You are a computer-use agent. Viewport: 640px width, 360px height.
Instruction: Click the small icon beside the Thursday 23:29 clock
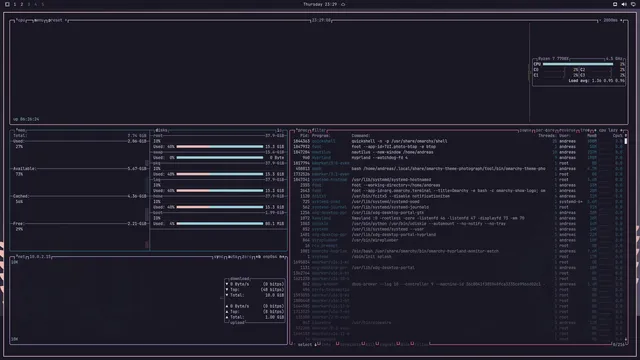(x=343, y=4)
